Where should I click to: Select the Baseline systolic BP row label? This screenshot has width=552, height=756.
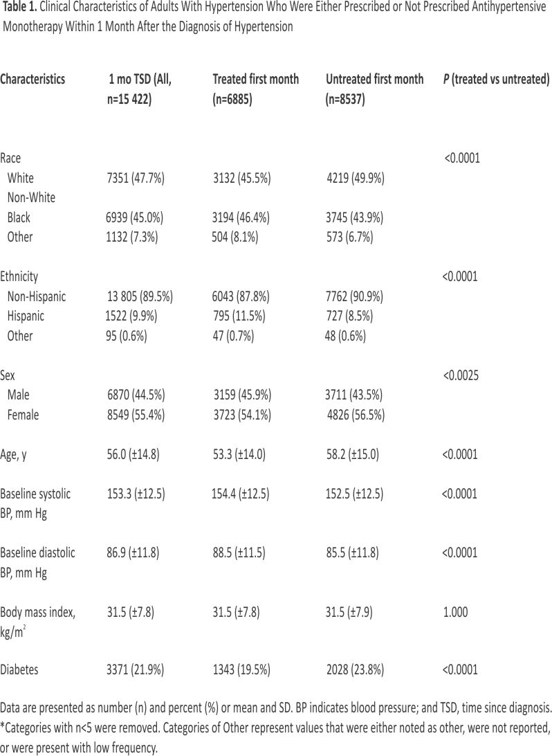(35, 503)
